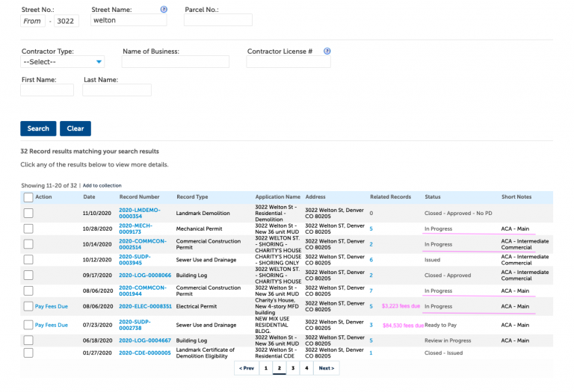Click the First Name input field
Viewport: 574px width, 392px height.
[47, 90]
